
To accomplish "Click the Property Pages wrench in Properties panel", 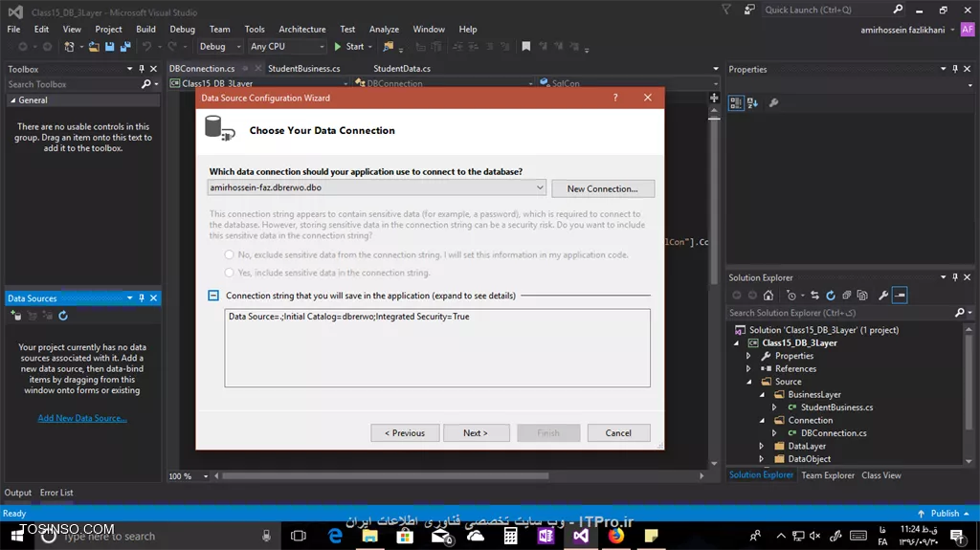I will pos(773,103).
